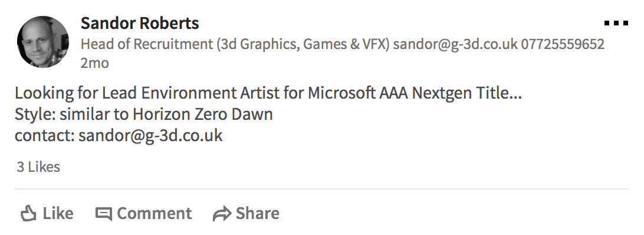
Task: Open Sandor Roberts' profile photo
Action: 42,41
